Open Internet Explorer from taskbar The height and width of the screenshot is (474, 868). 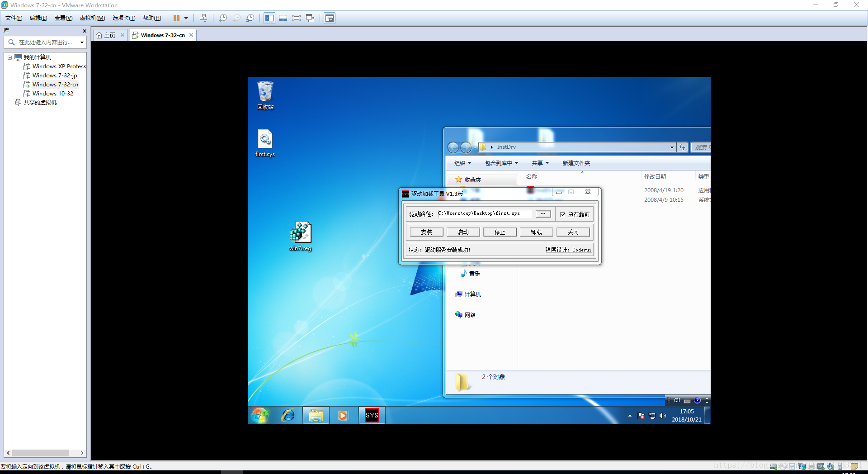pyautogui.click(x=288, y=415)
